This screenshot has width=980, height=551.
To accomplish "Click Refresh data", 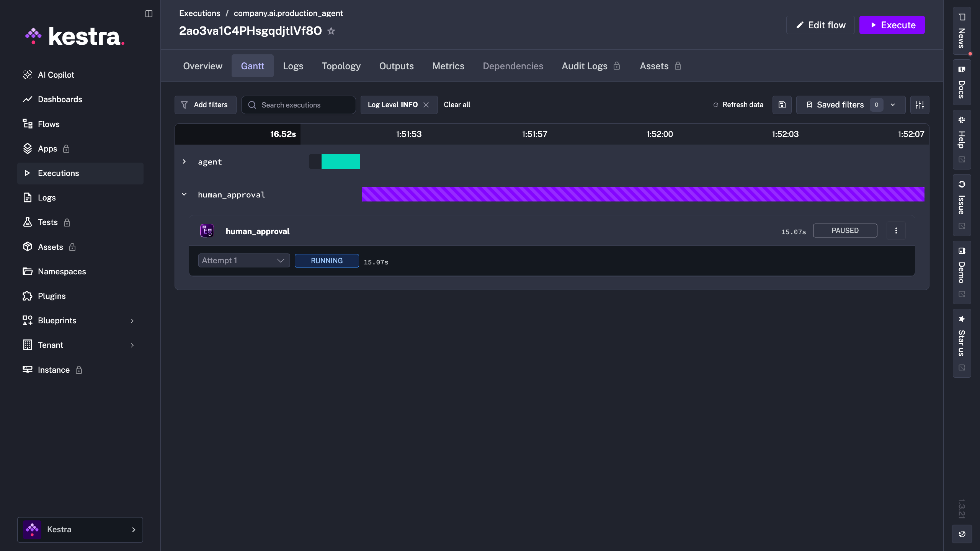I will 738,105.
